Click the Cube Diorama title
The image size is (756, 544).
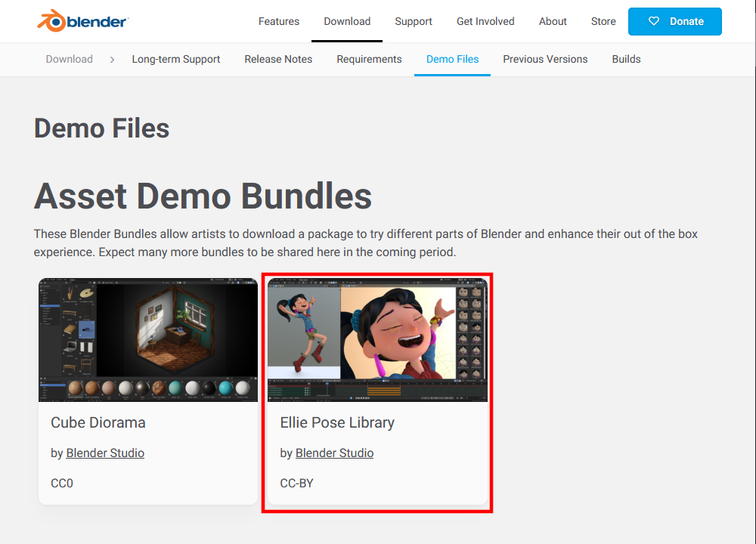coord(98,422)
